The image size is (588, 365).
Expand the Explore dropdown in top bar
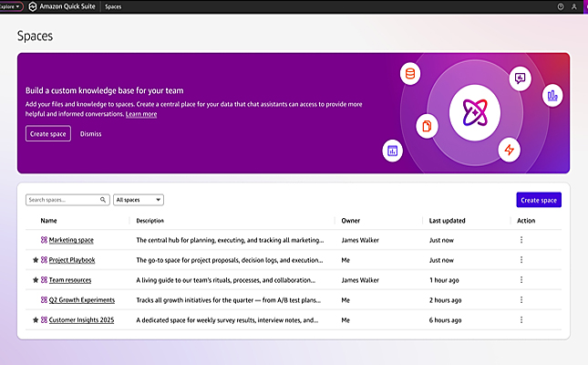tap(10, 6)
